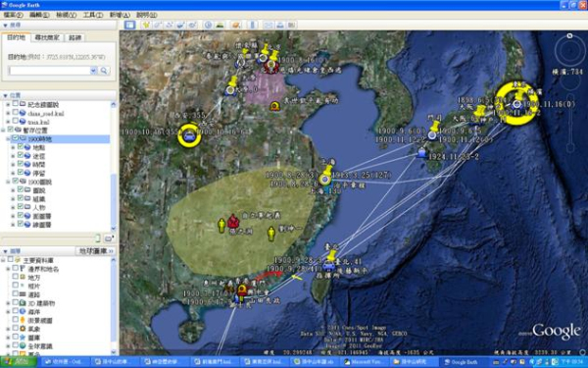
Task: Select the sunlight landscape toolbar icon
Action: (x=220, y=25)
